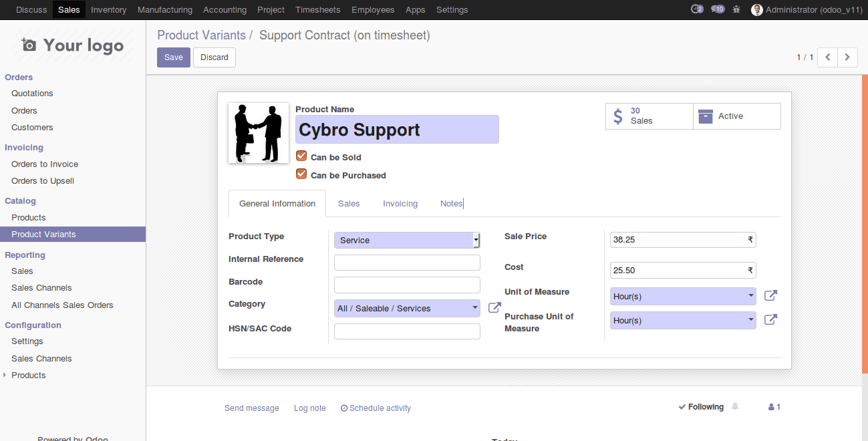The width and height of the screenshot is (868, 441).
Task: Uncheck the Can be Purchased checkbox
Action: click(301, 174)
